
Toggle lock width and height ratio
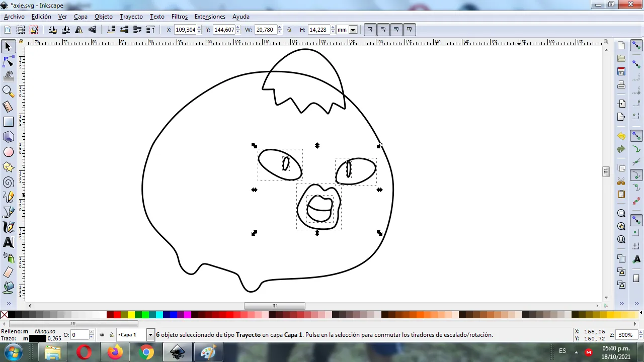click(x=289, y=30)
